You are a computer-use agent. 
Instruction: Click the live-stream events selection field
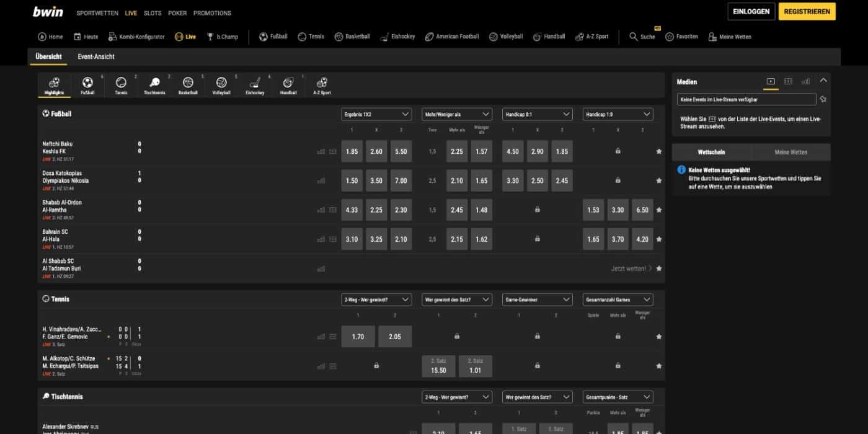[x=746, y=99]
